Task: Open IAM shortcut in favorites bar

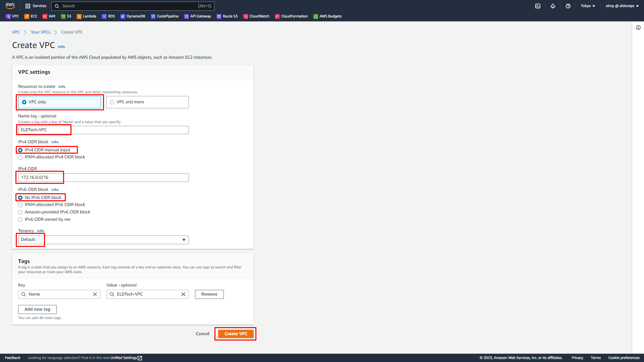Action: [49, 16]
